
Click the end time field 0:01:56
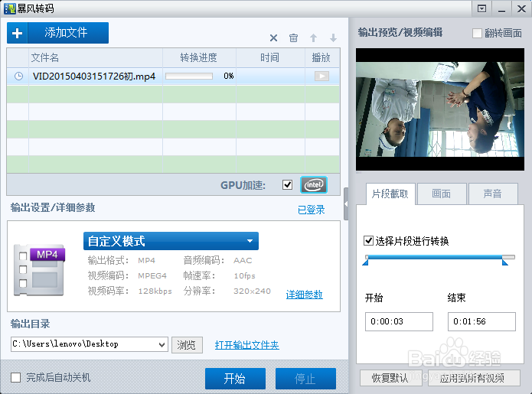pyautogui.click(x=481, y=321)
